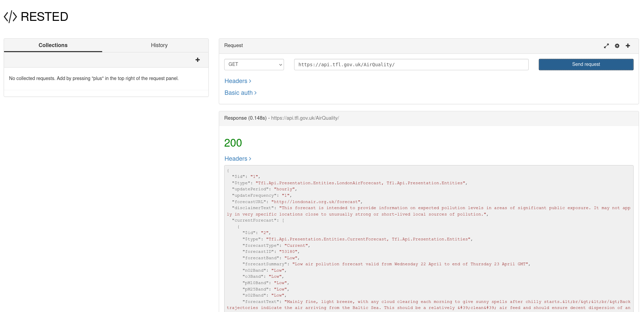Click the RESTED code bracket logo
The image size is (644, 312).
(x=10, y=17)
